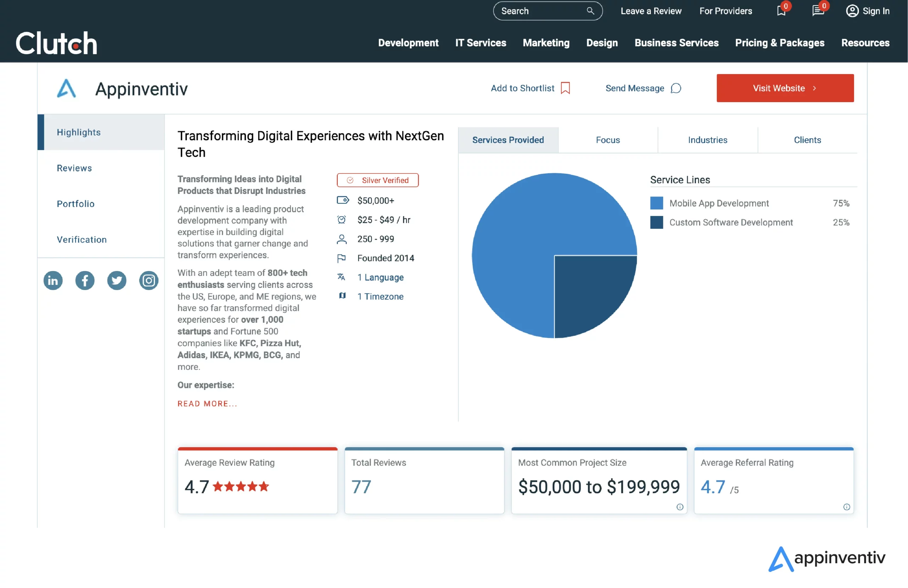Open Appinventiv's Facebook page icon
Image resolution: width=908 pixels, height=588 pixels.
(x=85, y=281)
